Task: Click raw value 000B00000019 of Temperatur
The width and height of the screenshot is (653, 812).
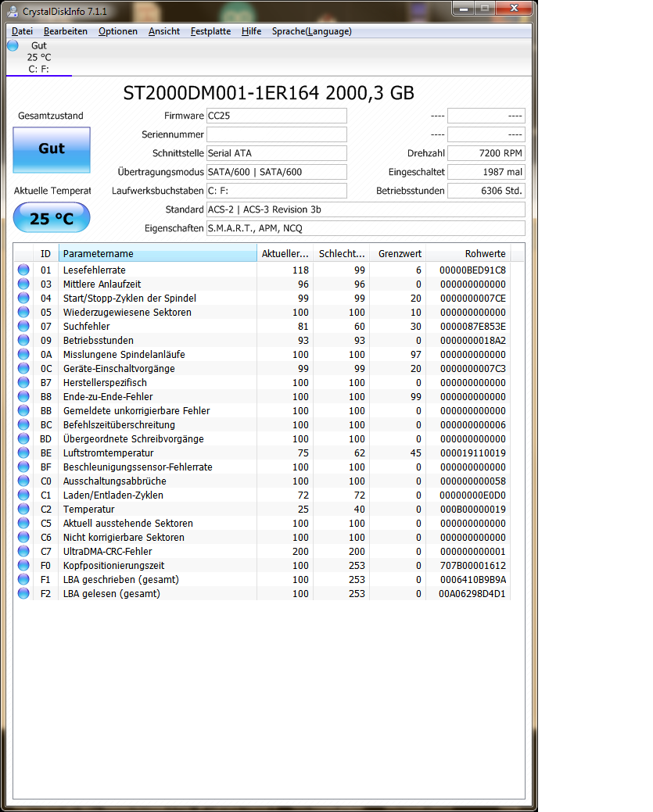Action: [x=472, y=509]
